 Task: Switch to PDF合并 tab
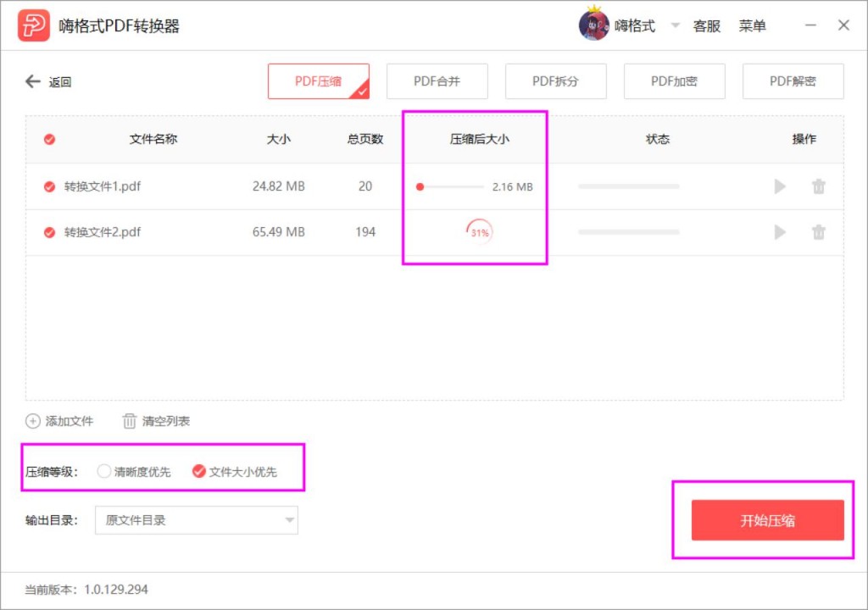[437, 81]
